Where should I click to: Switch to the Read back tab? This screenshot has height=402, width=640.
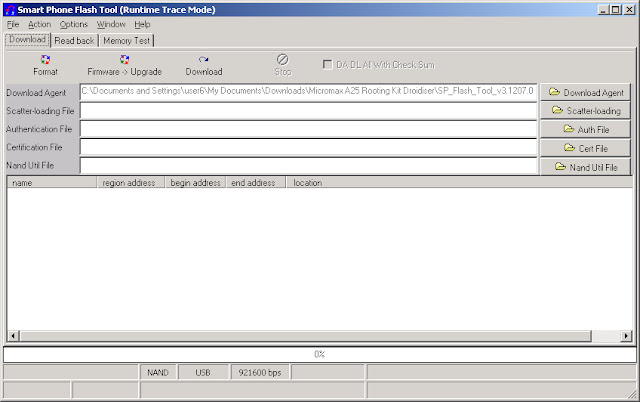click(x=74, y=40)
